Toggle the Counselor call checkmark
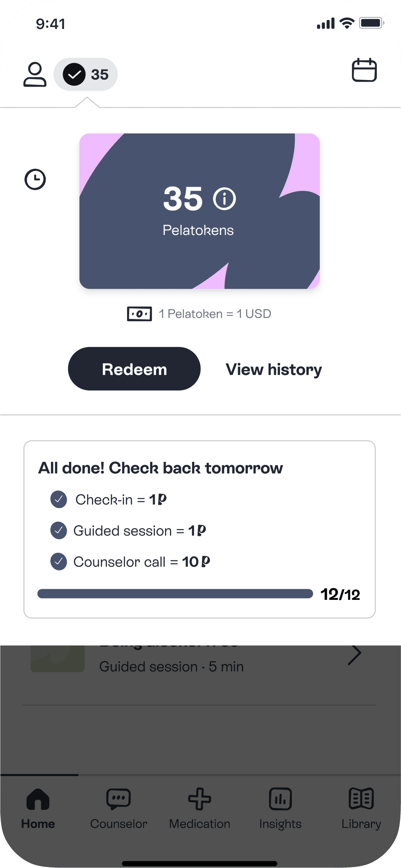This screenshot has height=868, width=401. click(x=58, y=562)
